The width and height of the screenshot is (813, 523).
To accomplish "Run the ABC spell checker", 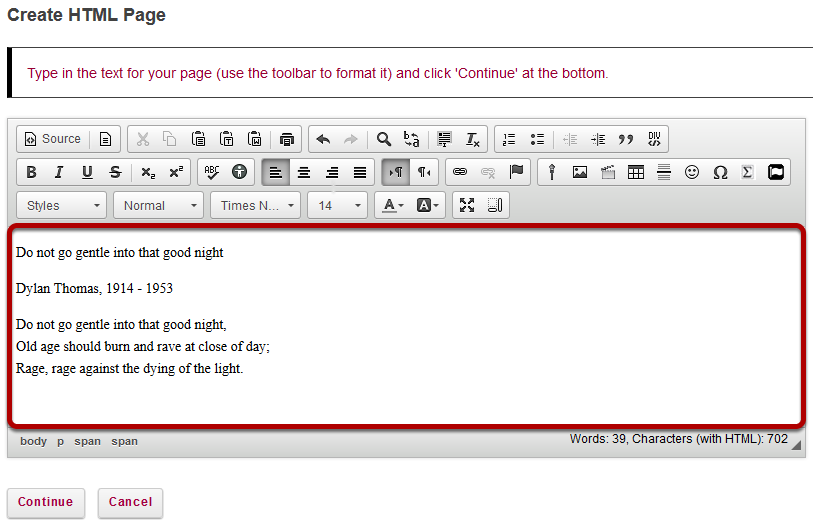I will 212,172.
